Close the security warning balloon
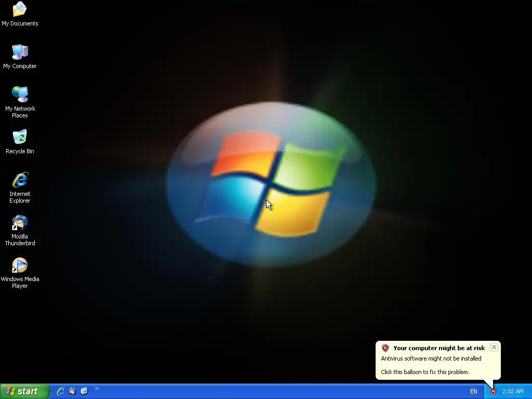The image size is (532, 399). click(x=494, y=347)
